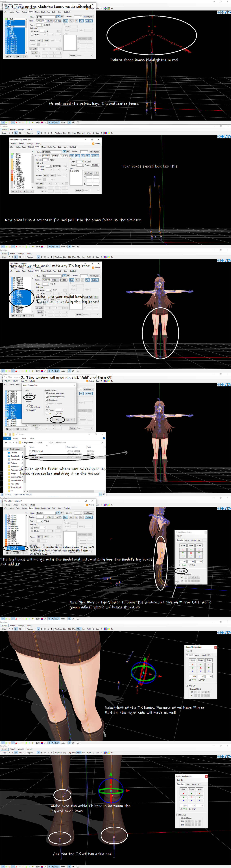Viewport: 231px width, 868px height.
Task: Select the Add radio button in Add / Change Size
Action: point(27,397)
